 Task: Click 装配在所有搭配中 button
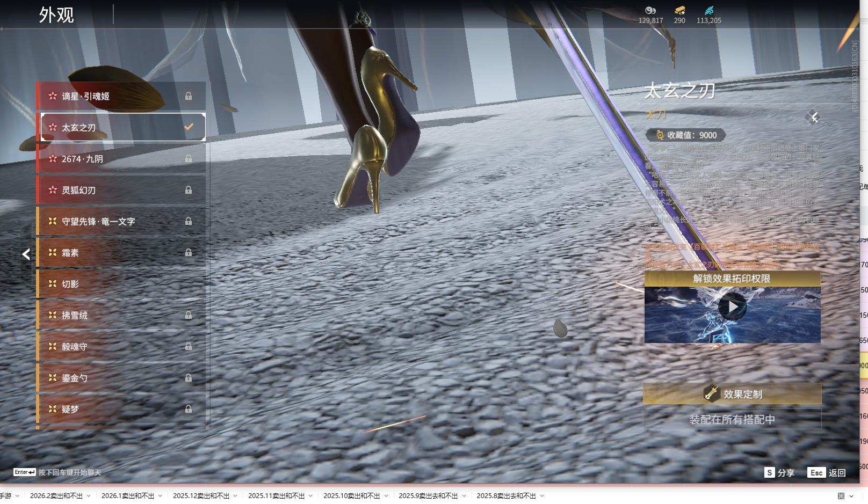click(732, 419)
